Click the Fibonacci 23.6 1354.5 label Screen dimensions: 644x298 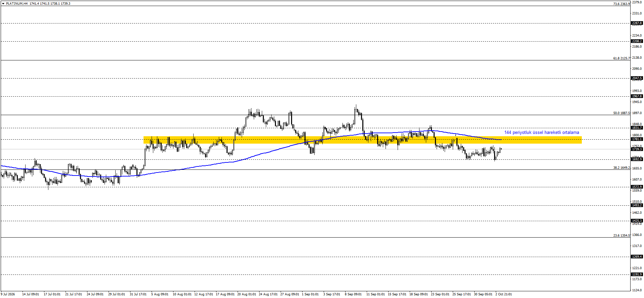tap(621, 236)
